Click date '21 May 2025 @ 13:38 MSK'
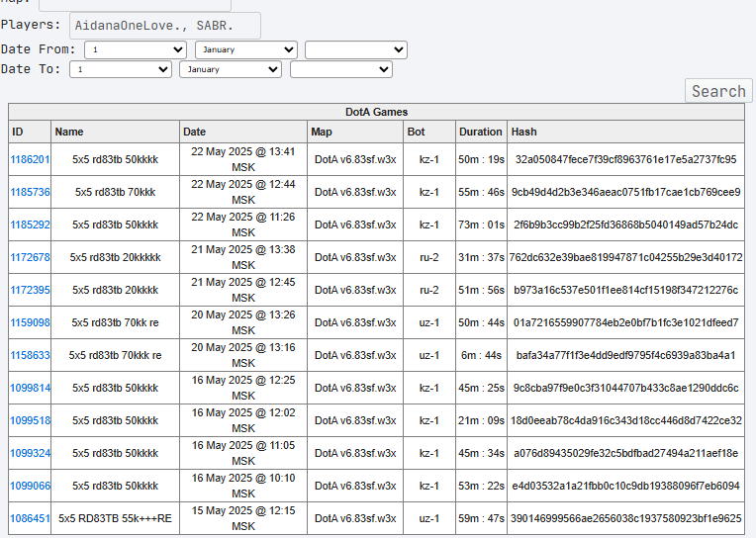Viewport: 756px width, 538px height. pos(243,257)
